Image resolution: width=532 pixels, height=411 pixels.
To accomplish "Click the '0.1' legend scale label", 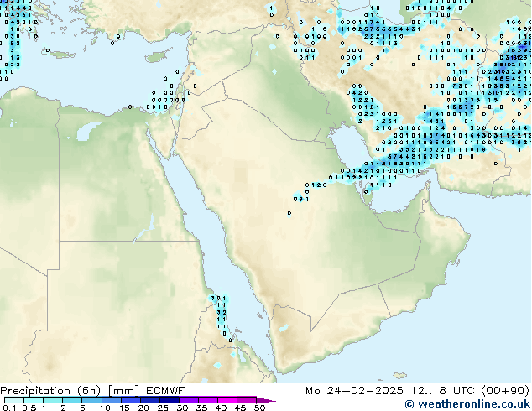I will click(x=9, y=408).
